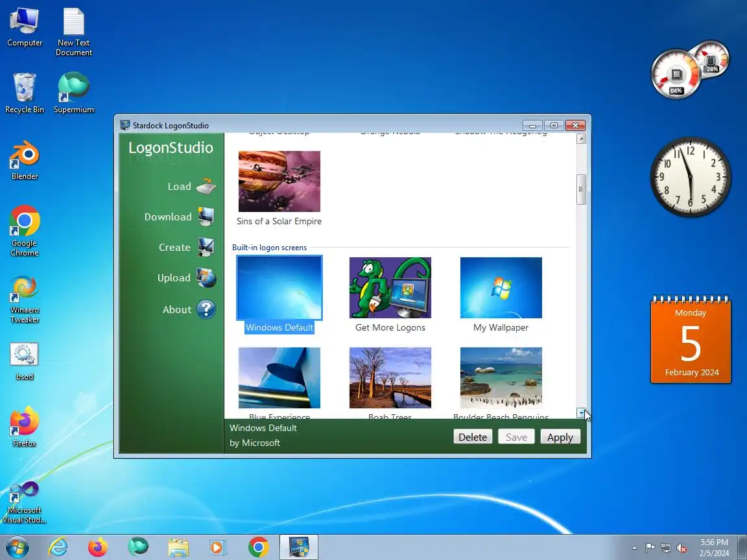The image size is (747, 560).
Task: Click the Firefox desktop shortcut
Action: [25, 426]
